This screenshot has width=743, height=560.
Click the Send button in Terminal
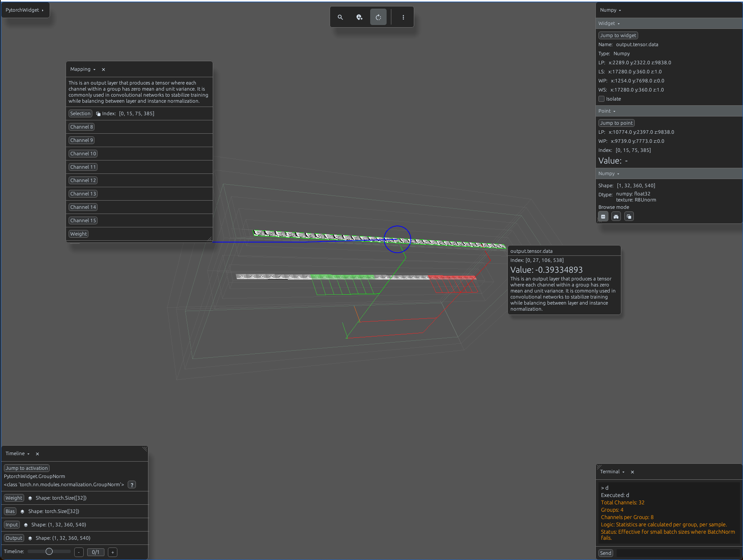coord(606,553)
